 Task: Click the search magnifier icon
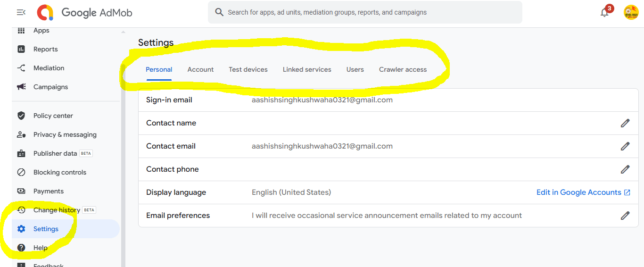click(x=219, y=12)
